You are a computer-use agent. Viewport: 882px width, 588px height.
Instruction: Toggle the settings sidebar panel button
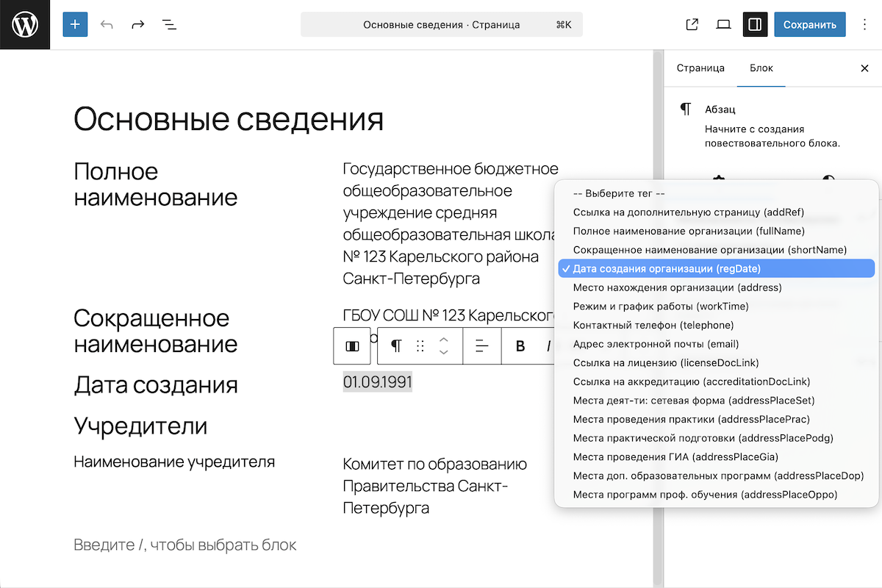click(x=755, y=25)
